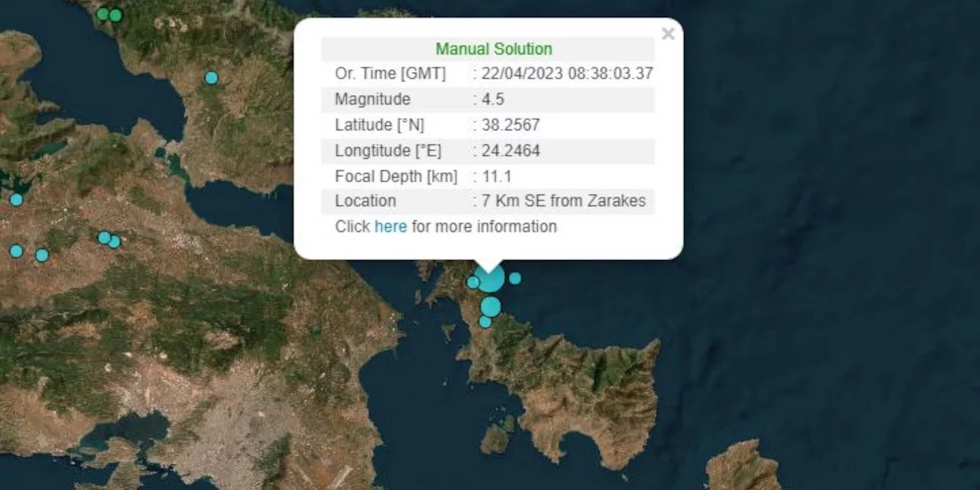Screen dimensions: 980x490
Task: Click the left marker of the bottom-left cyan pair
Action: pyautogui.click(x=16, y=251)
